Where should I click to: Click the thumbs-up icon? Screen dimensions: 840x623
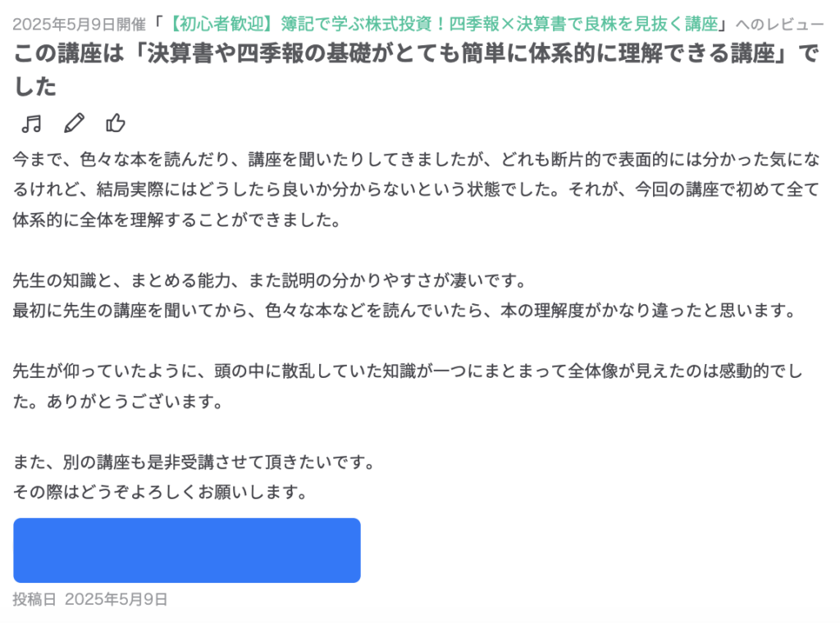tap(116, 124)
